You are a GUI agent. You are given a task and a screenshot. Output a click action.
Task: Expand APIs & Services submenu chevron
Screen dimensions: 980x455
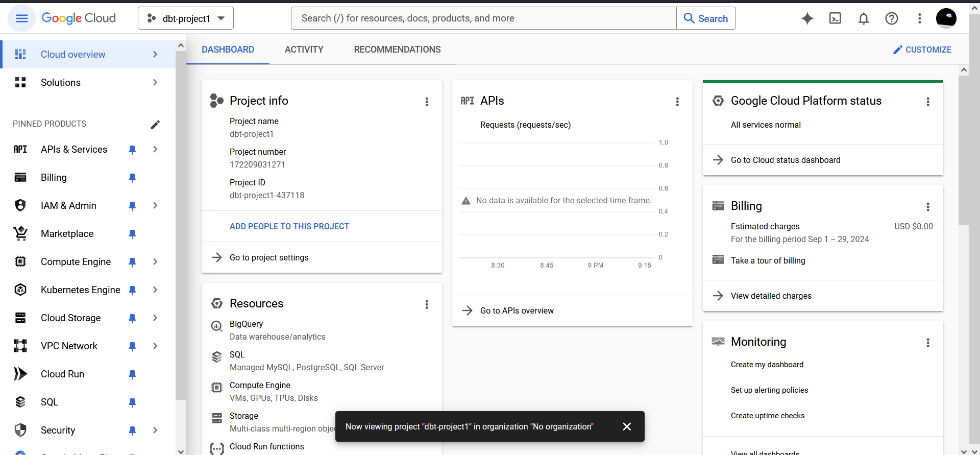[155, 149]
